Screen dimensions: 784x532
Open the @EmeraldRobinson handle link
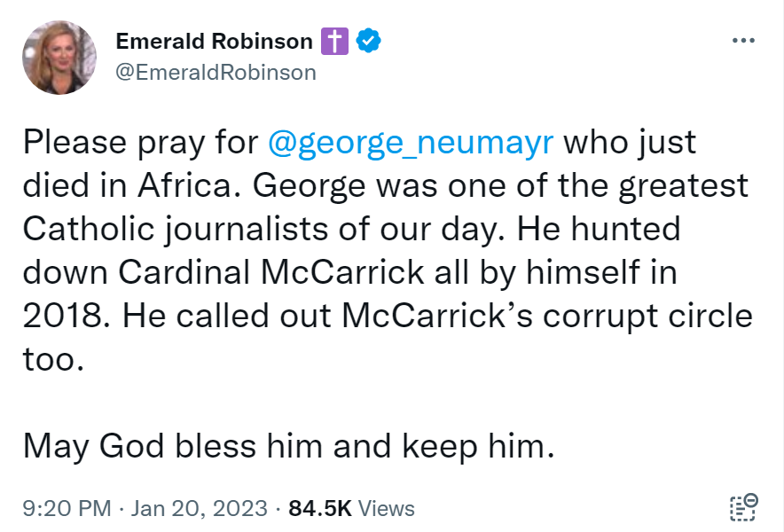[x=216, y=73]
